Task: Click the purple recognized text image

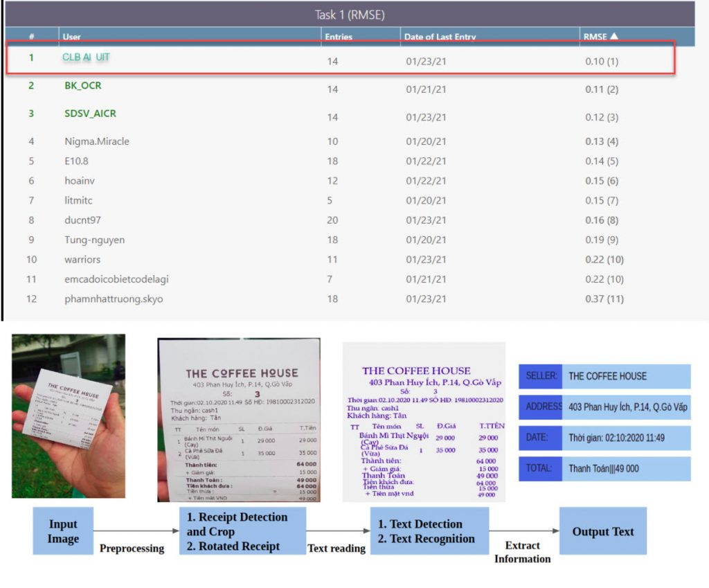Action: (424, 421)
